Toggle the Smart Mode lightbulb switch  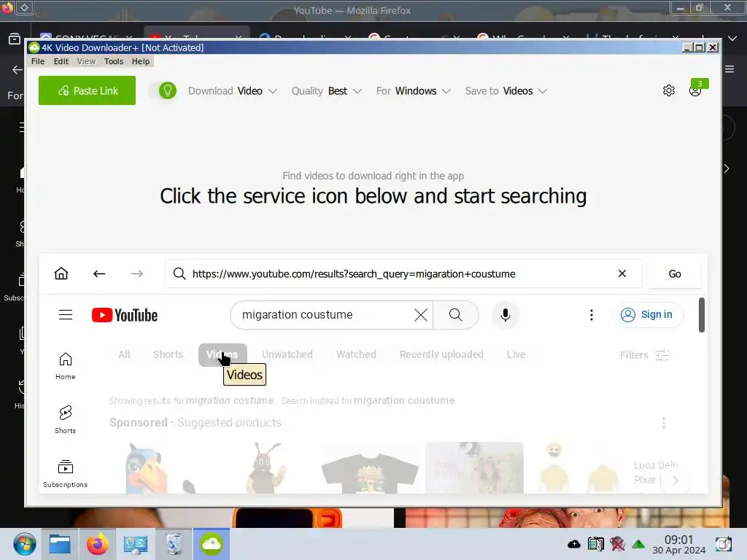point(162,90)
